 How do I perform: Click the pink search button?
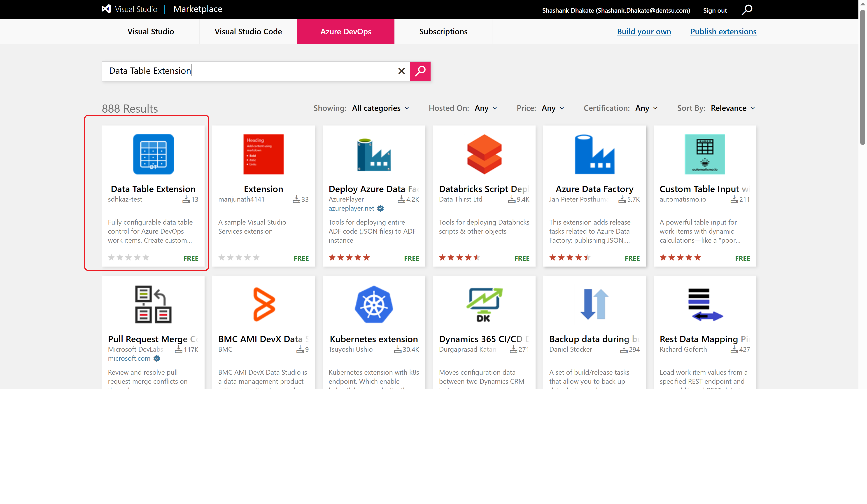(420, 71)
